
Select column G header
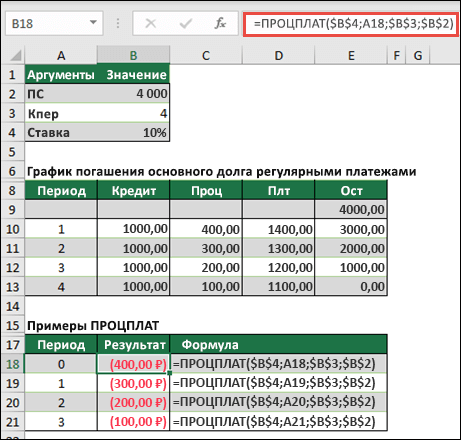point(418,55)
